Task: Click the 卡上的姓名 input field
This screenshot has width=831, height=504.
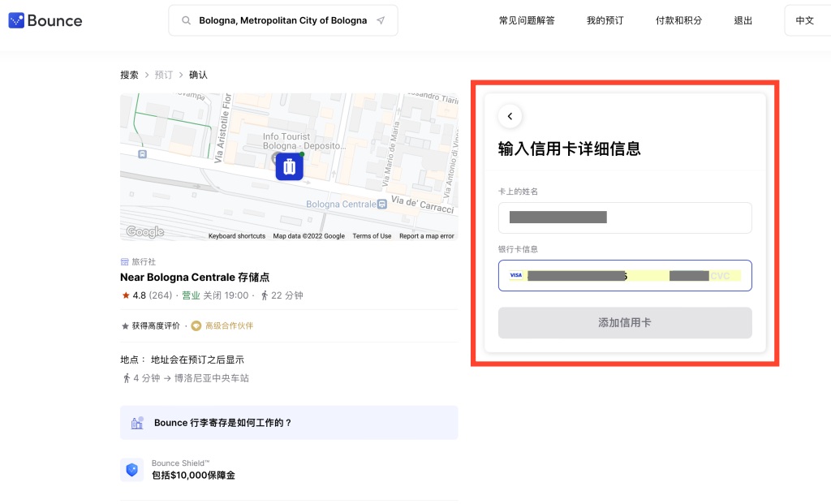Action: [x=625, y=218]
